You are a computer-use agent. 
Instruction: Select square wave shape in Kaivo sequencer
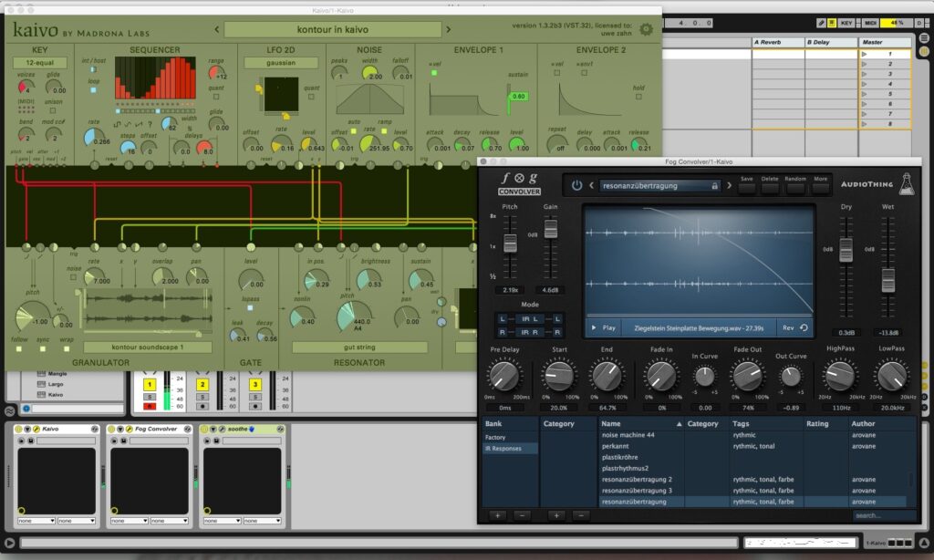[118, 125]
